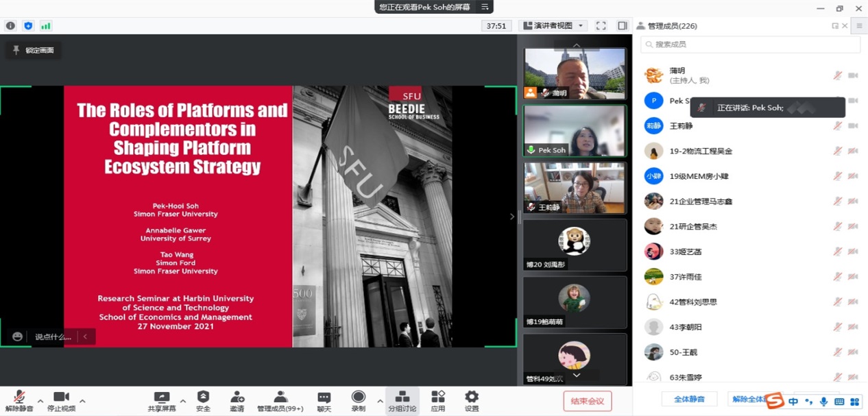Viewport: 868px width, 416px height.
Task: Click the 搜索成员 search field
Action: (x=750, y=45)
